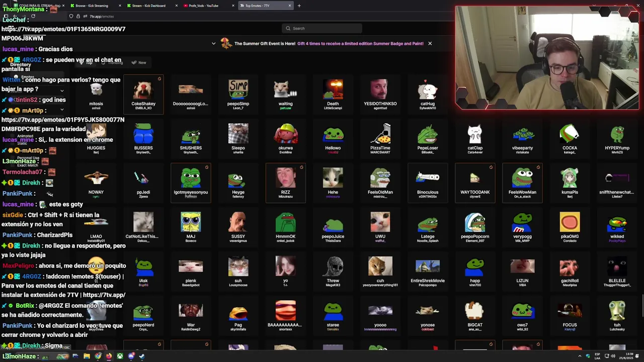This screenshot has height=362, width=644.
Task: Select the gachiRoll emote
Action: 570,271
